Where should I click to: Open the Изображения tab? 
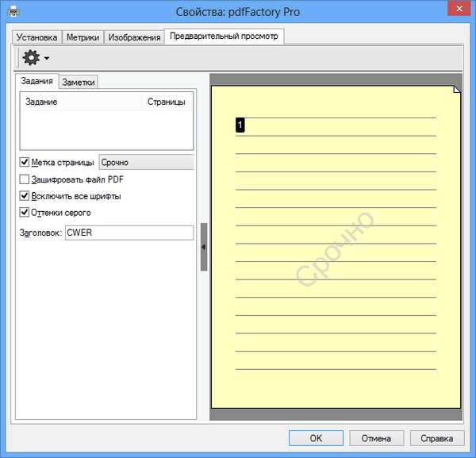pos(134,37)
